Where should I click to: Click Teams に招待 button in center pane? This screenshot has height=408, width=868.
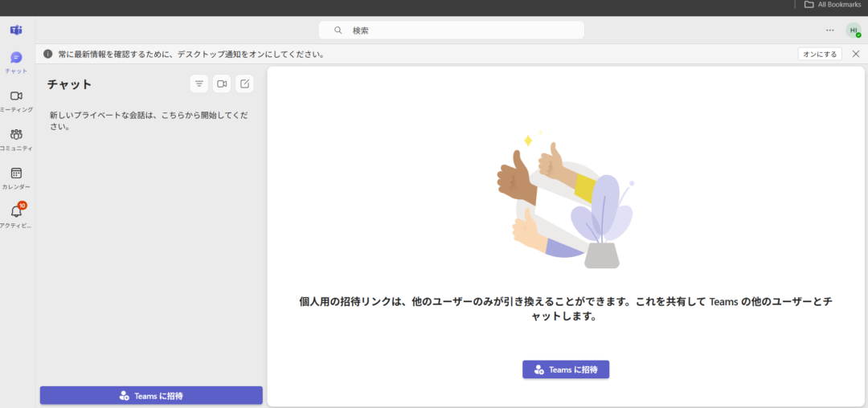[x=566, y=370]
